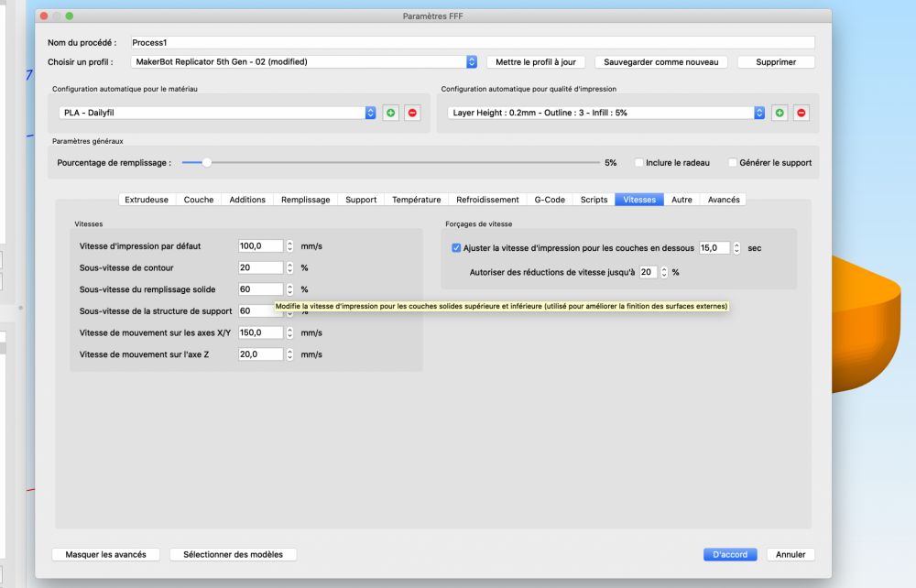The image size is (916, 588).
Task: Click 'Sélectionner des modèles' button
Action: pos(233,555)
